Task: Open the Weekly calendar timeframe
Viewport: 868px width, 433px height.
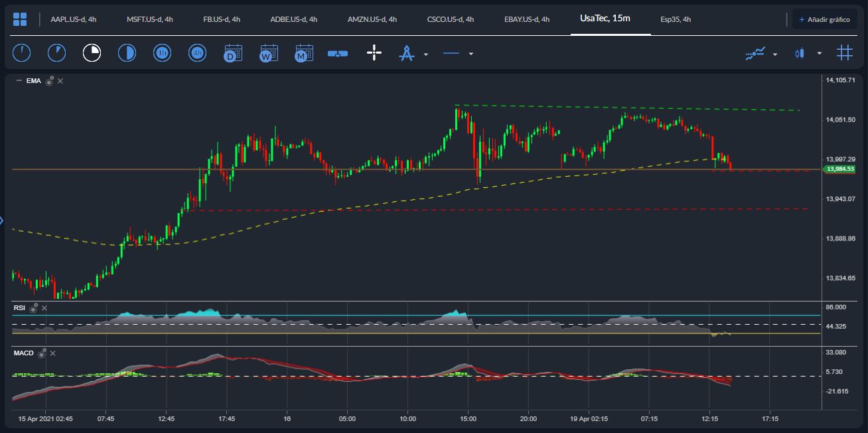Action: [x=268, y=52]
